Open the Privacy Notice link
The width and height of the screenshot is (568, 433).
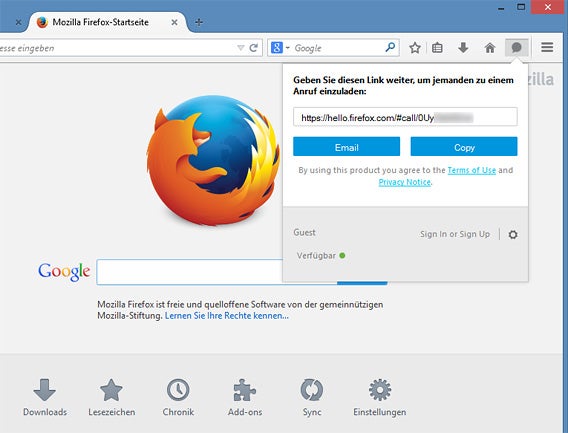coord(405,182)
